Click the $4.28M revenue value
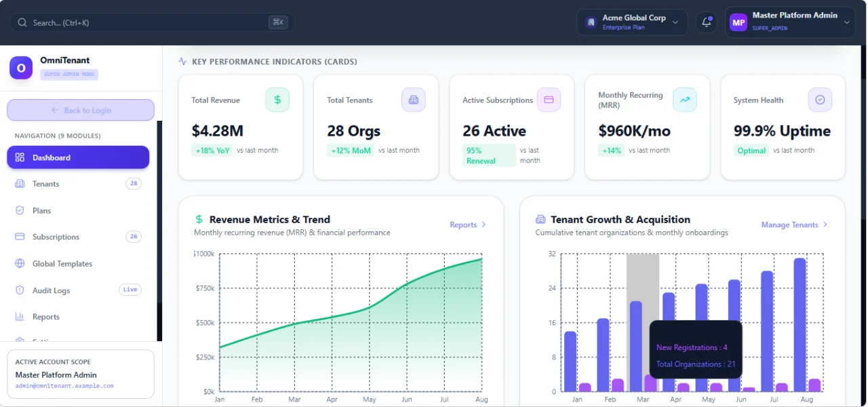868x407 pixels. pos(217,131)
